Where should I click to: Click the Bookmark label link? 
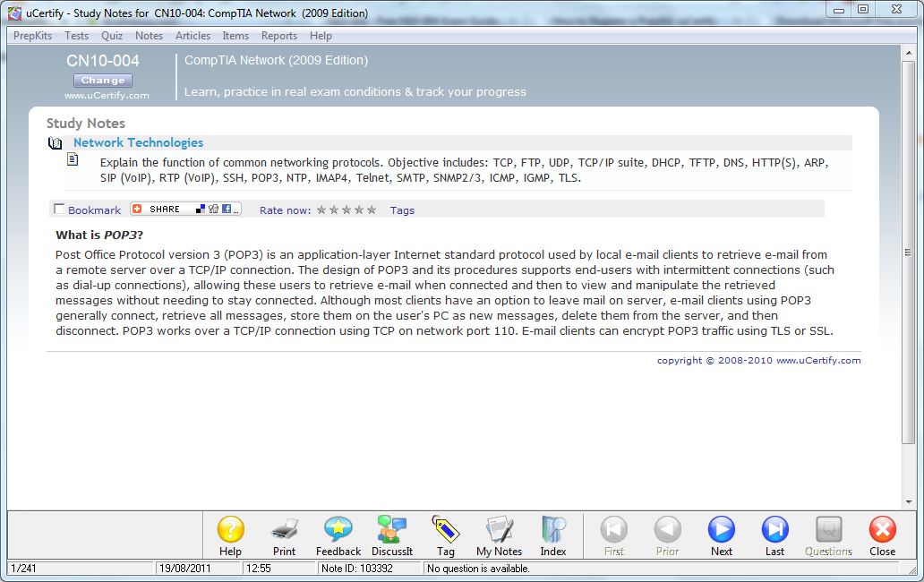[94, 210]
